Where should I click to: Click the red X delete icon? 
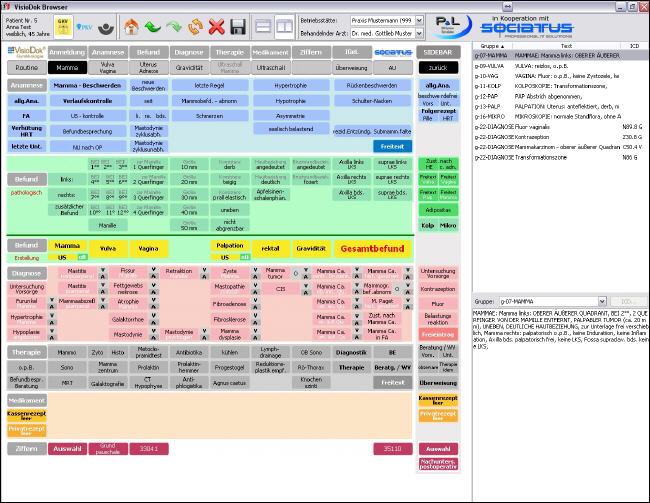pos(216,27)
